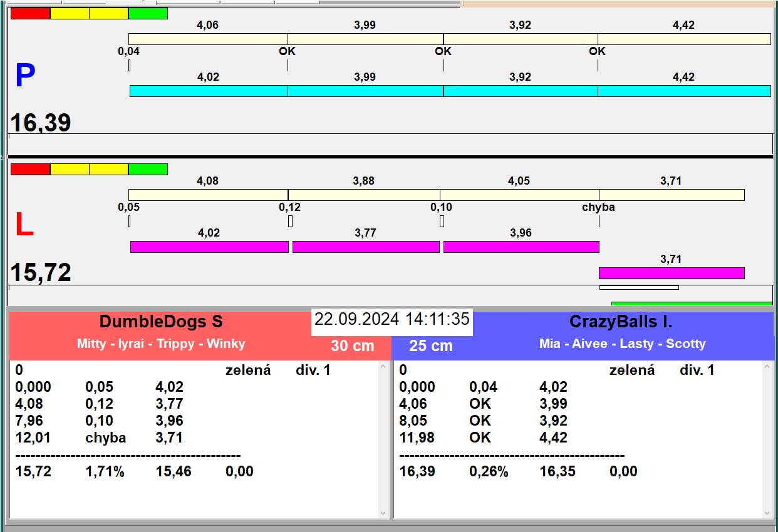
Task: Select the magenta 3,96 segment in lane L
Action: [x=521, y=247]
